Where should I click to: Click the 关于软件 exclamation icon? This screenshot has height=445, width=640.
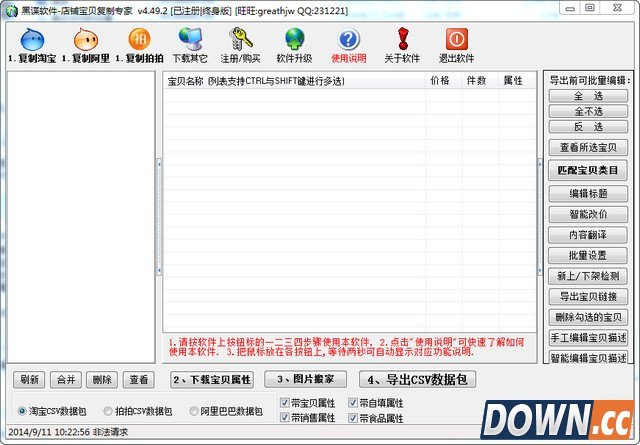click(x=402, y=40)
